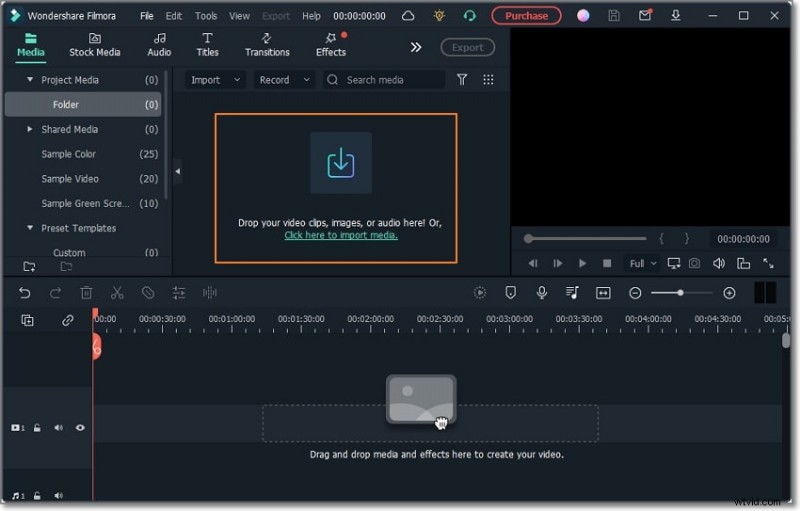Collapse Preset Templates tree
The width and height of the screenshot is (800, 511).
click(x=30, y=228)
